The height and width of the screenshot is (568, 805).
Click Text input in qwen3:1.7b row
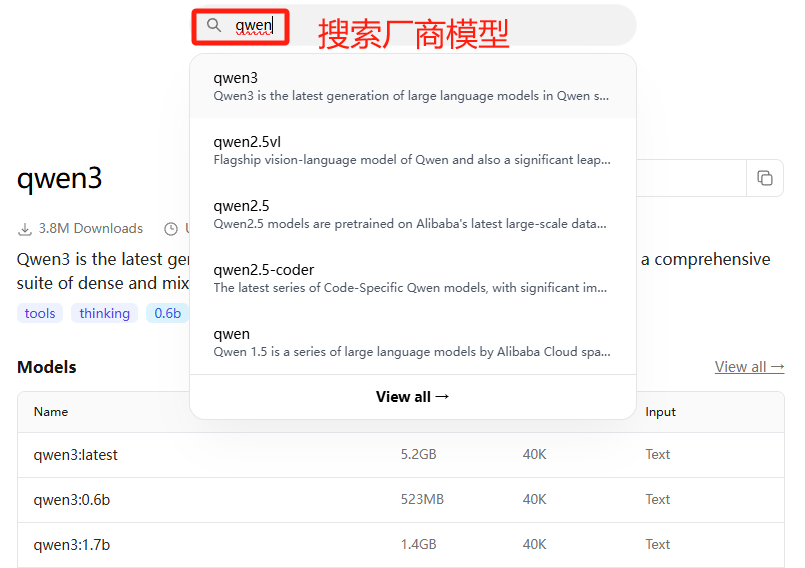pos(658,544)
